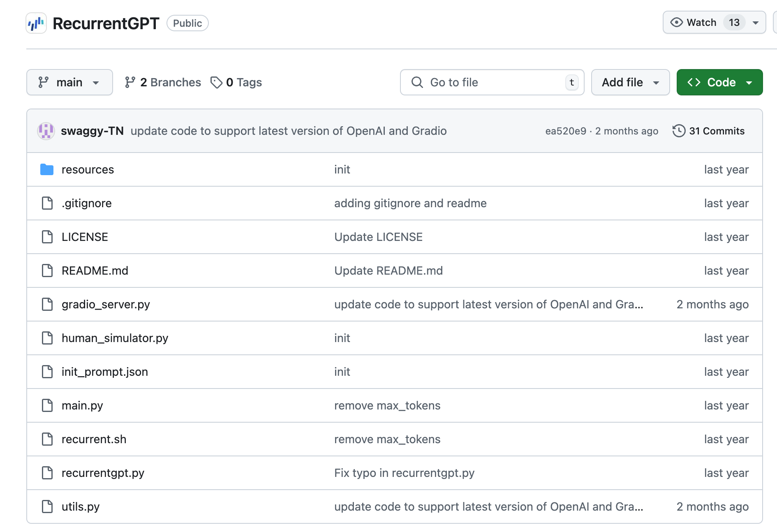
Task: Open the resources folder
Action: pyautogui.click(x=88, y=169)
